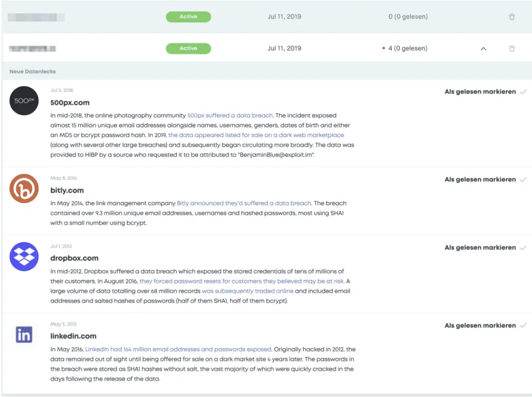Open 'Bitly announced they'd suffered a data breach' link
This screenshot has width=532, height=397.
point(244,203)
